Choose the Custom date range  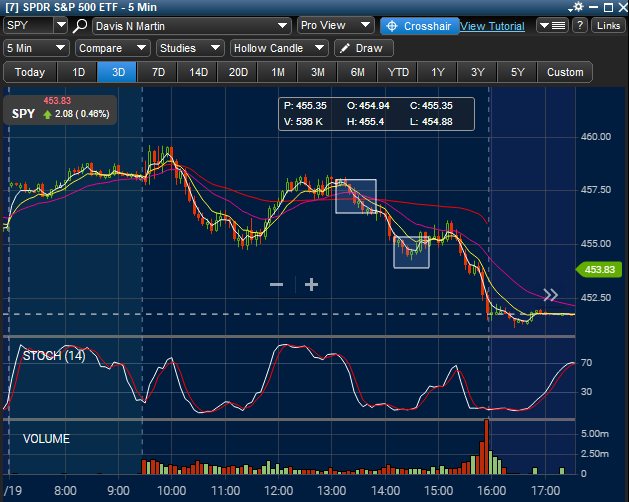[565, 72]
